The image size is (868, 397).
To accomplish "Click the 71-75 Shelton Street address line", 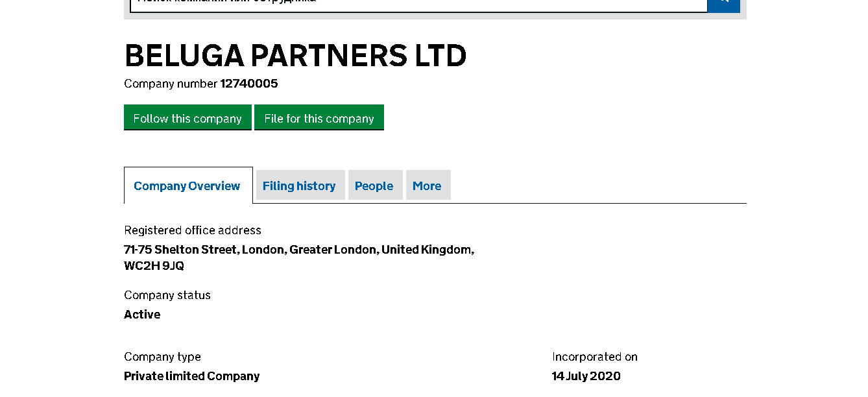I will tap(298, 250).
